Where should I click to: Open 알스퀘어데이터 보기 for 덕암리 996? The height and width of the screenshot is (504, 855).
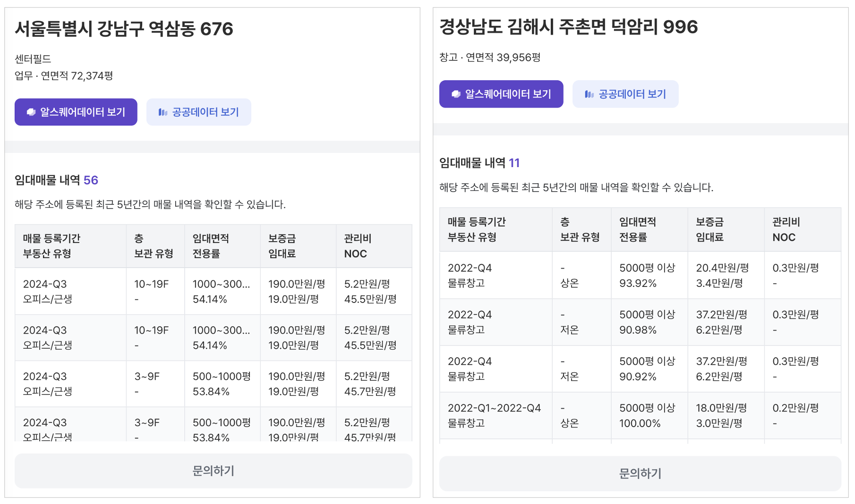[x=508, y=94]
